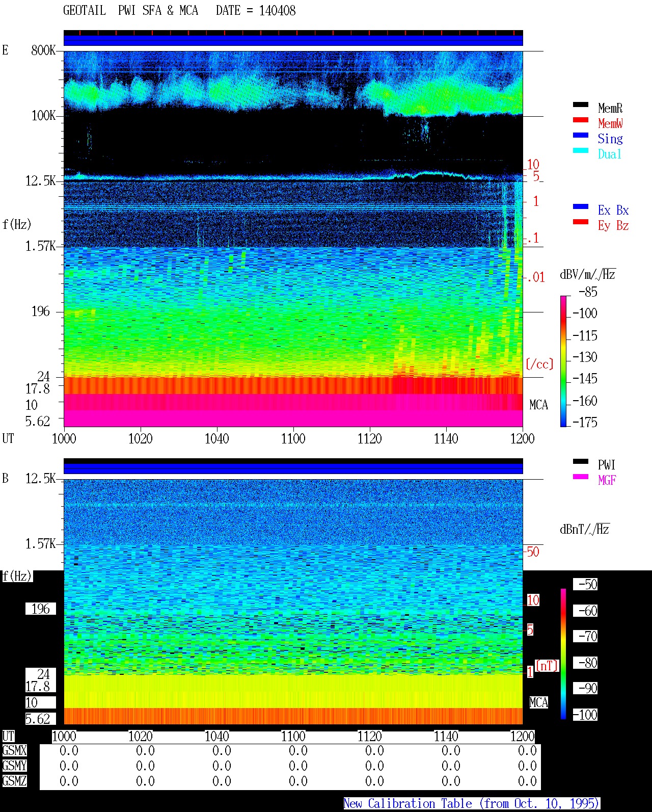Click the 196 label on B panel axis
The width and height of the screenshot is (652, 812).
pyautogui.click(x=41, y=609)
